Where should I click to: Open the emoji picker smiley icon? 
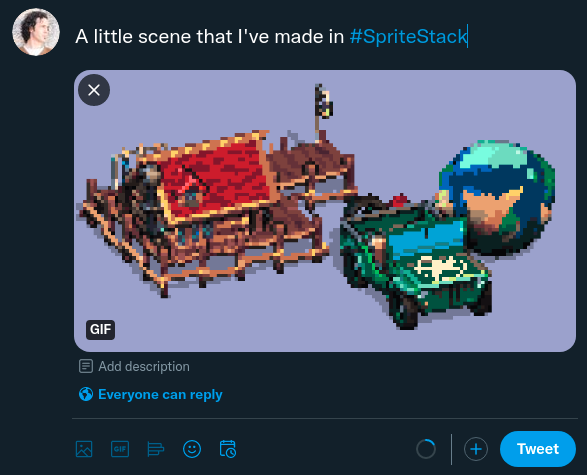(192, 449)
